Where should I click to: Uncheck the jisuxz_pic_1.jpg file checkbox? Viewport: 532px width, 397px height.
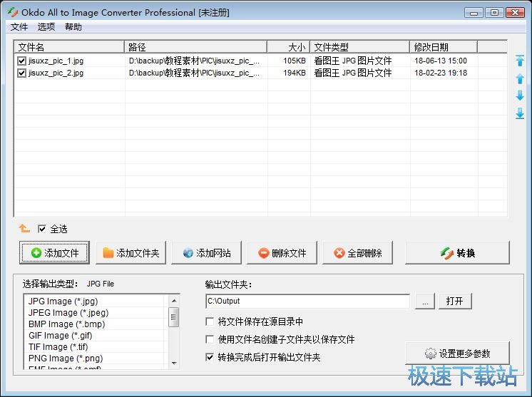tap(21, 61)
